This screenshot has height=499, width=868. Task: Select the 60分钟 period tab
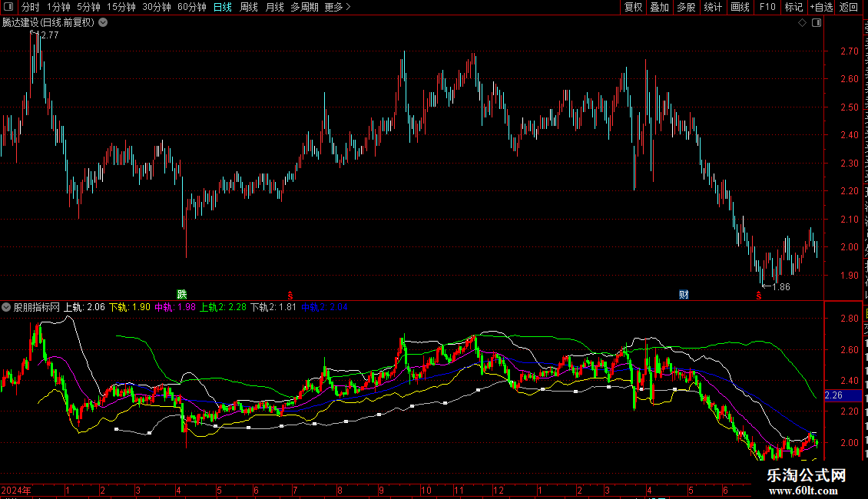(192, 7)
